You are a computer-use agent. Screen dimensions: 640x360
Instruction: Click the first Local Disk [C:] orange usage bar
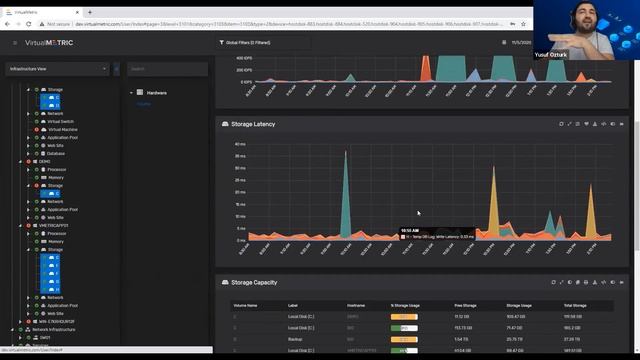404,317
